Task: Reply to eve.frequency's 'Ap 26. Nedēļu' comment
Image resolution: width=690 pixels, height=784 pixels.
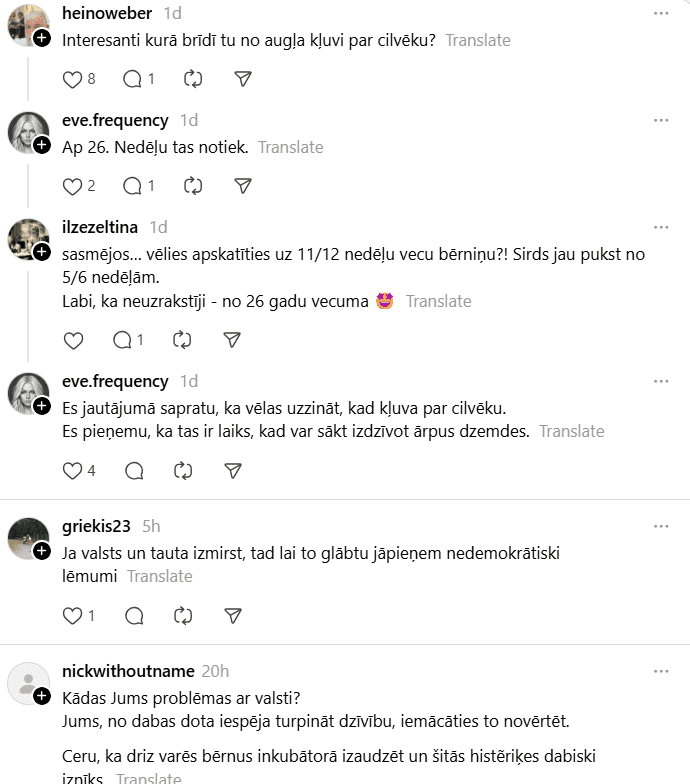Action: click(x=132, y=186)
